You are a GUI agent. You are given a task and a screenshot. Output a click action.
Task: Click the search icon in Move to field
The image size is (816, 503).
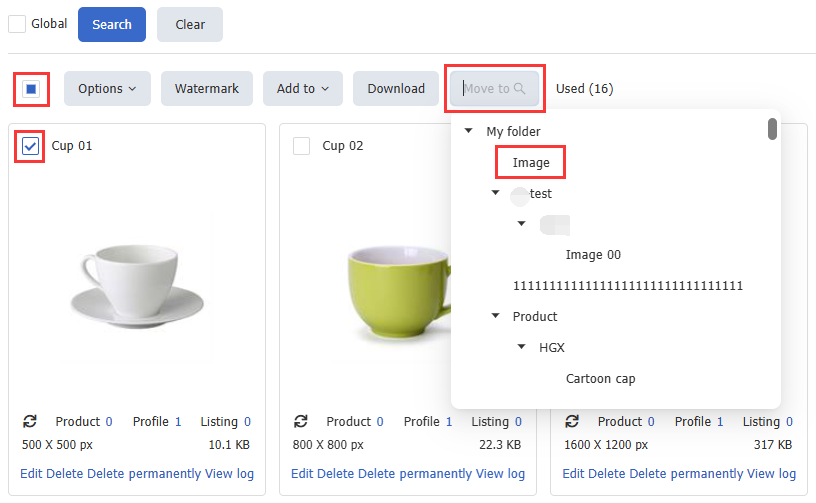tap(520, 89)
